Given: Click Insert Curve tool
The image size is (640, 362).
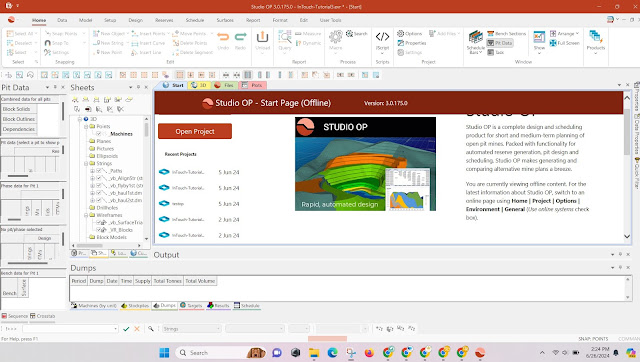Looking at the screenshot, I should [149, 43].
